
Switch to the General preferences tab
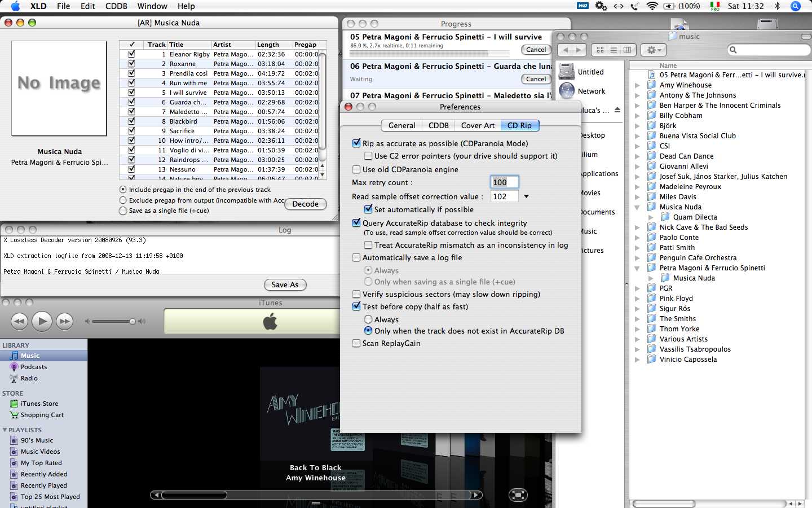pos(402,125)
